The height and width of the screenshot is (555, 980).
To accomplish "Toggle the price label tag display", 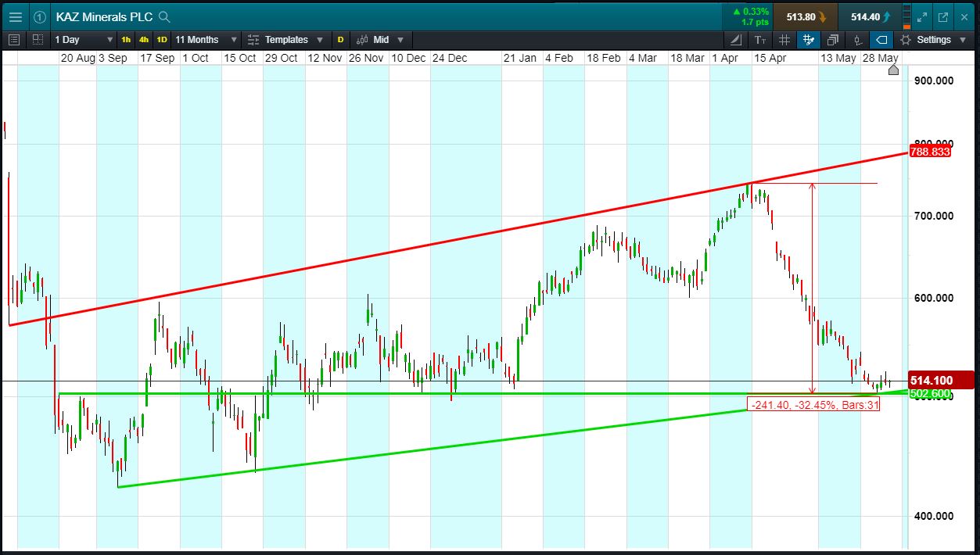I will pos(881,40).
